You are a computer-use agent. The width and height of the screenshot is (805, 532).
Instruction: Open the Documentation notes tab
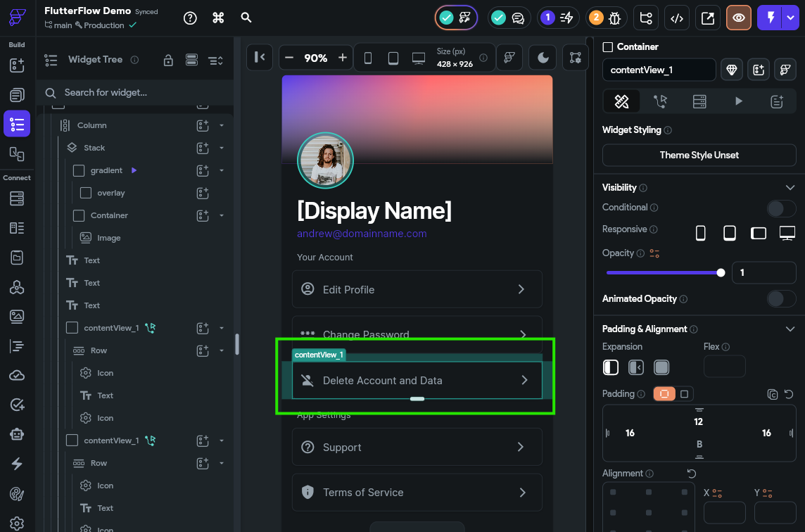[777, 101]
